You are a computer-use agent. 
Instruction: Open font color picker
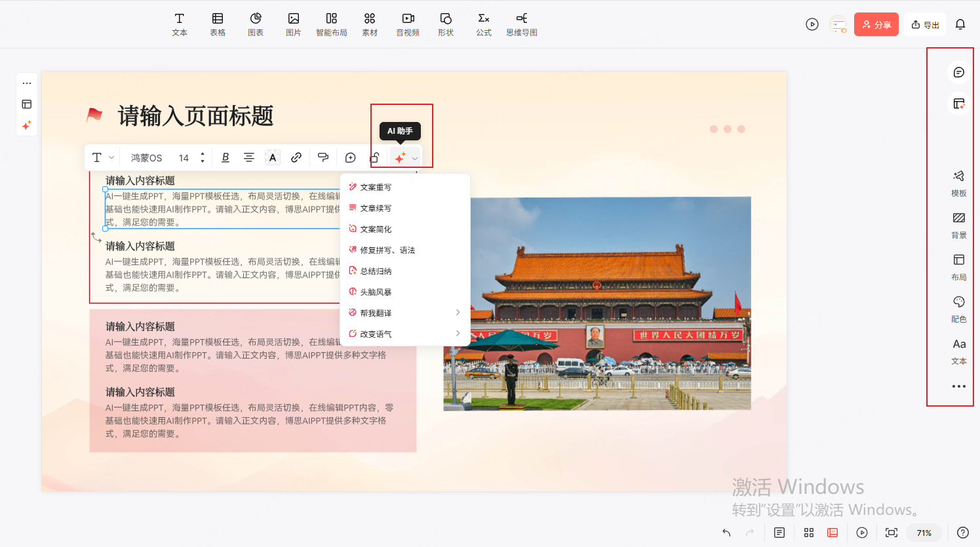point(273,157)
